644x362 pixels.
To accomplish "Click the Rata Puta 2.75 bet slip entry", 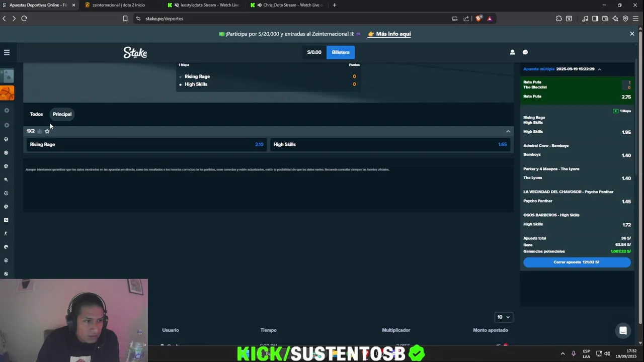I will click(577, 90).
